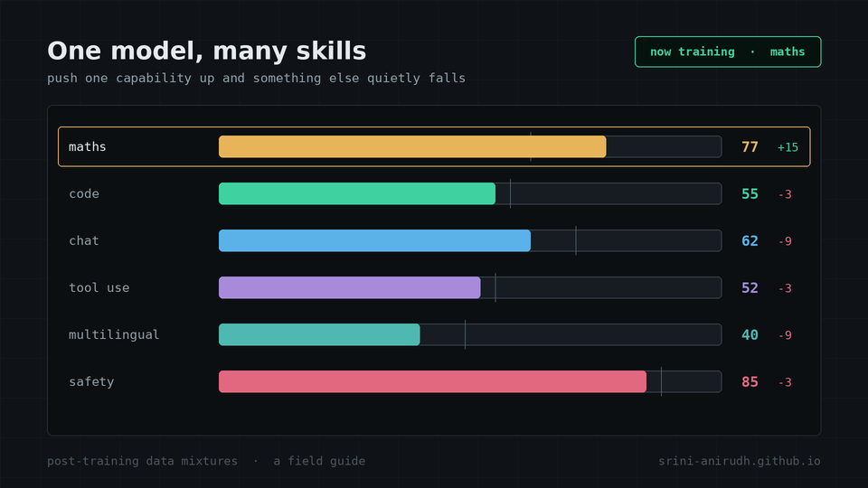Click the multilingual score value 40
Screen dimensions: 868x488
tap(750, 335)
